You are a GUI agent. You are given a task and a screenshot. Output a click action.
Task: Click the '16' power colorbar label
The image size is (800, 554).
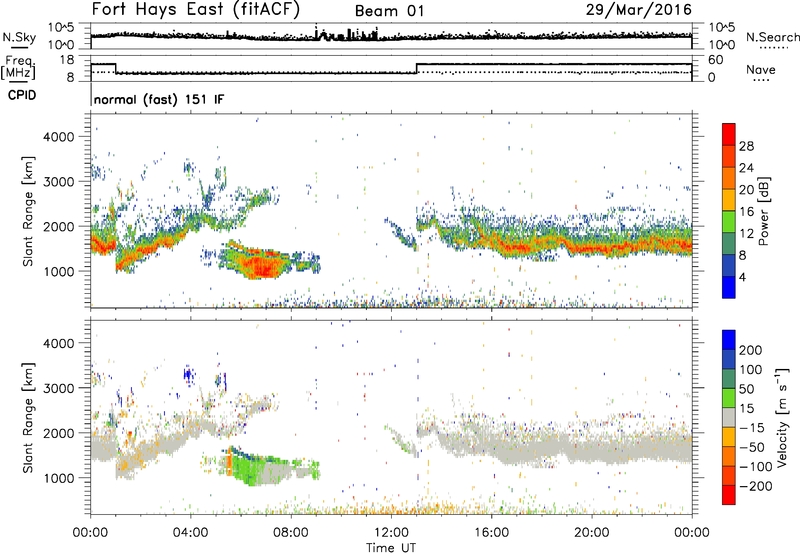746,212
